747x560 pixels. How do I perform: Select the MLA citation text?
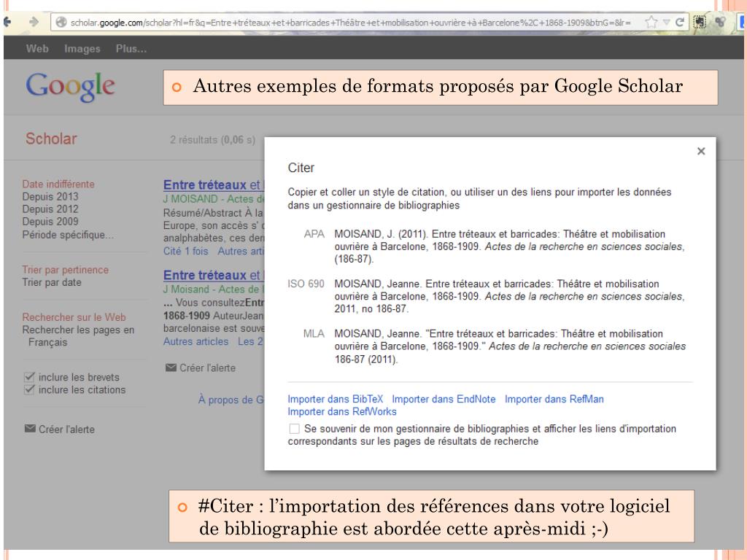coord(510,346)
